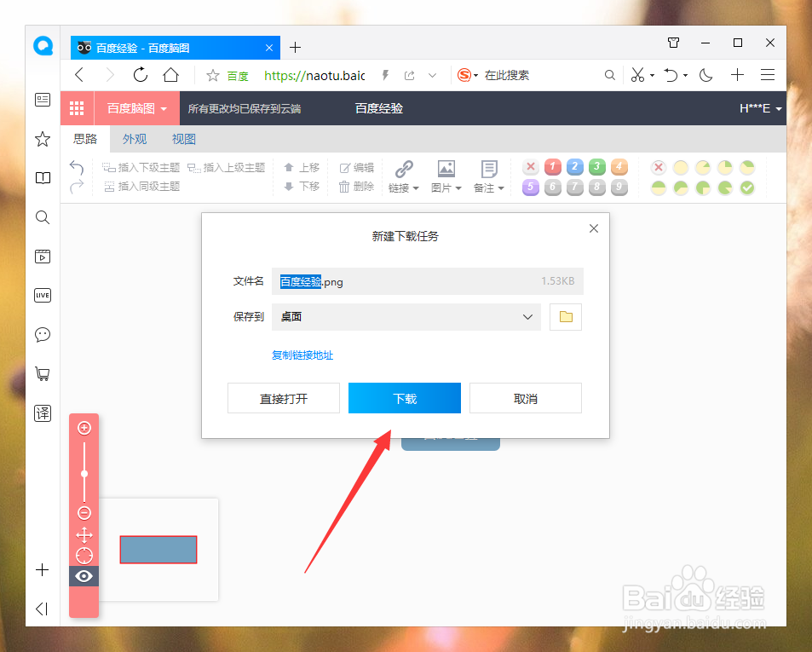
Task: Reload the page with the refresh icon
Action: (141, 75)
